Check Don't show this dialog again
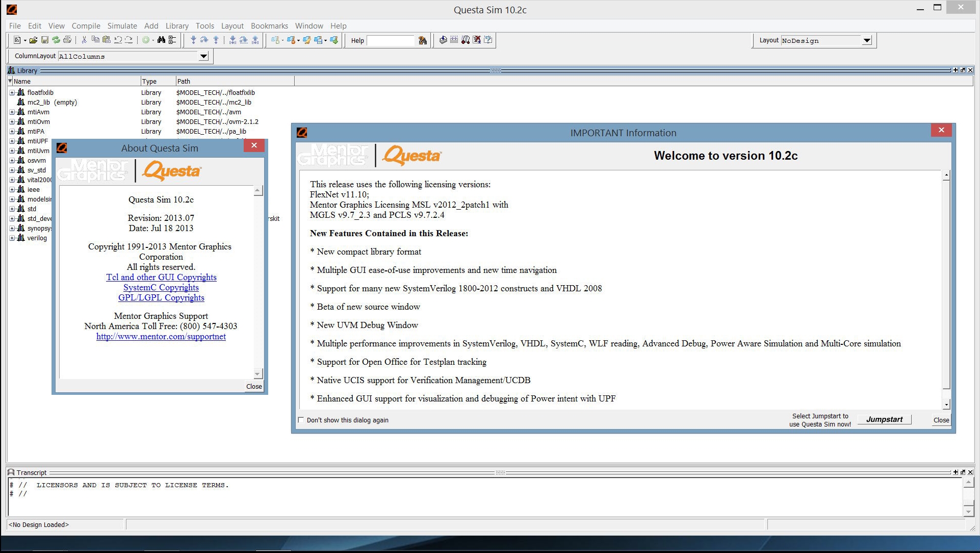 tap(301, 420)
